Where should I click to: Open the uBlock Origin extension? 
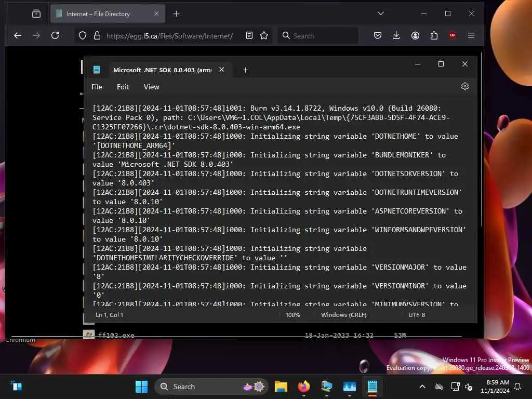453,35
